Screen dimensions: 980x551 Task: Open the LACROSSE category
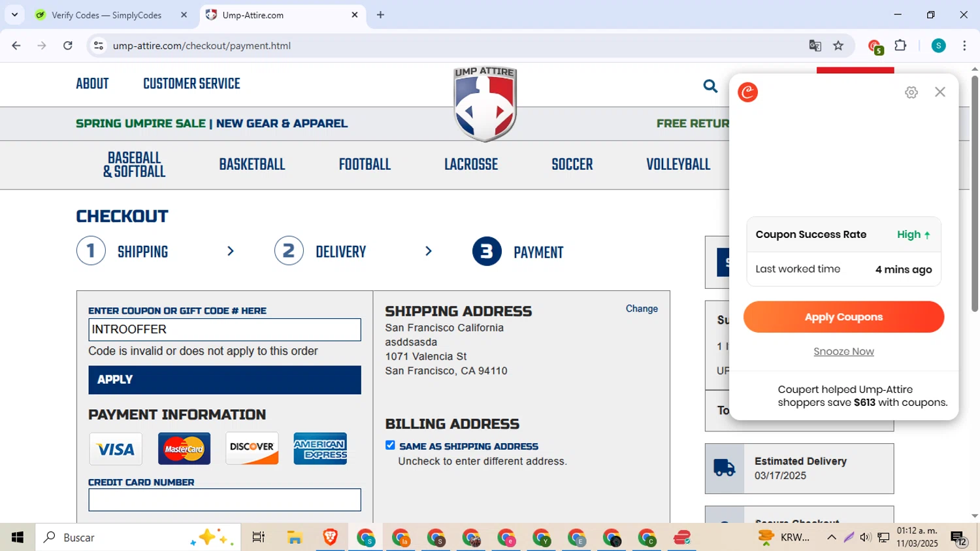471,165
